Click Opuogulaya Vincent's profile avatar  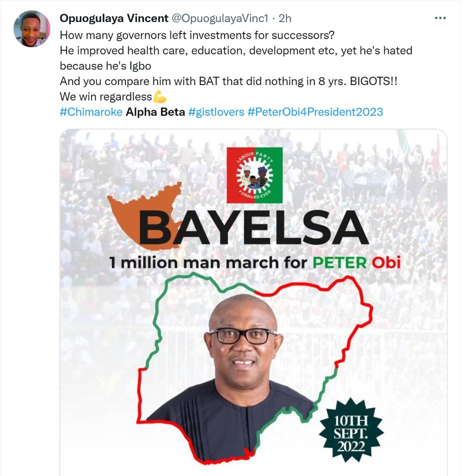point(32,29)
